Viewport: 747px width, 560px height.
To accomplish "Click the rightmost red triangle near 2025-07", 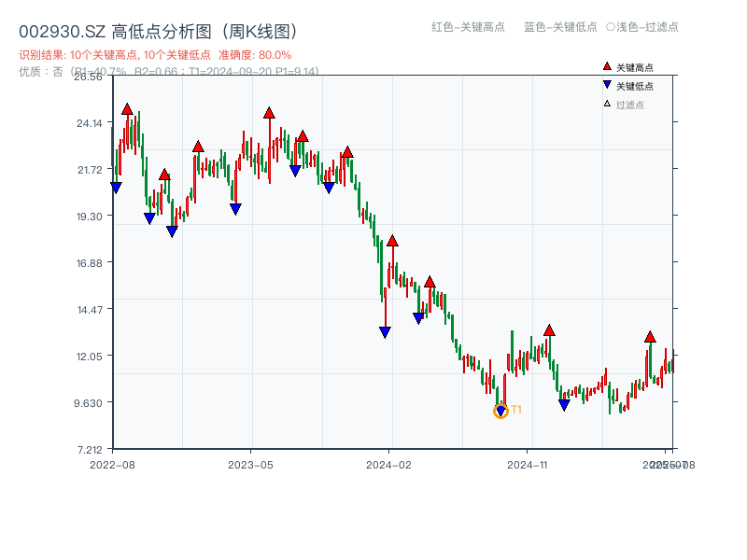I will tap(649, 338).
